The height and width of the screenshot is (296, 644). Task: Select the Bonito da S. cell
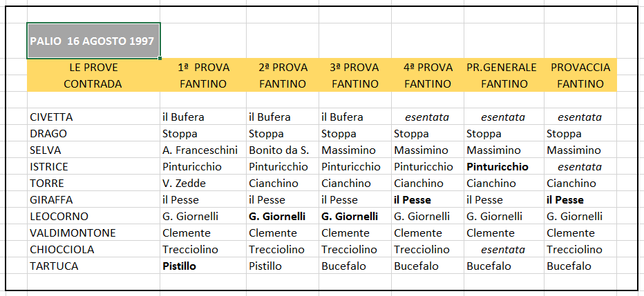[283, 150]
